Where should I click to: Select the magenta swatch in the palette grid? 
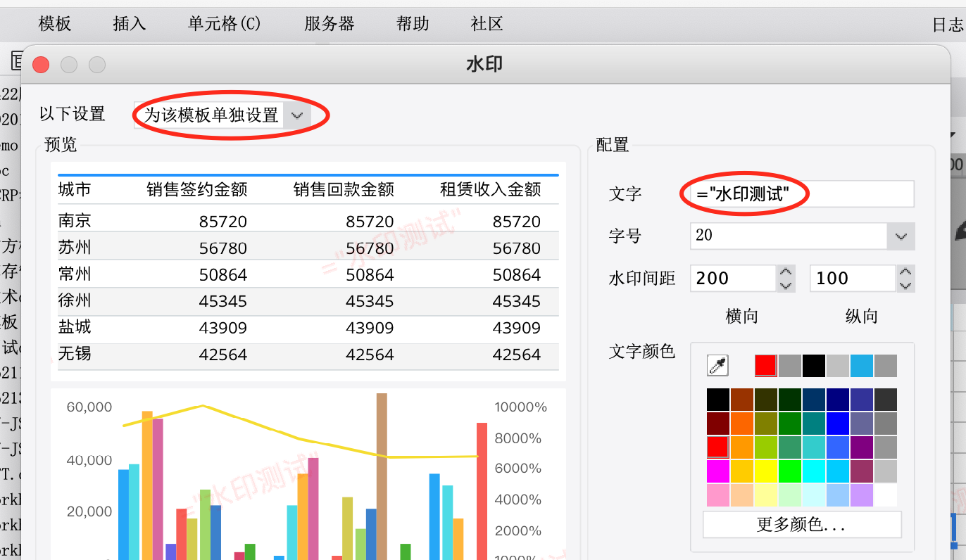click(x=718, y=471)
